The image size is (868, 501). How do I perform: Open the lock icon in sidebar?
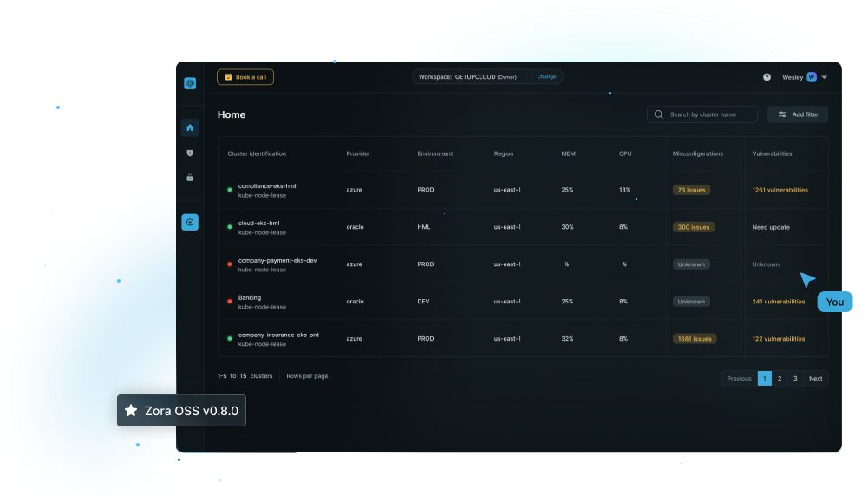pyautogui.click(x=190, y=178)
